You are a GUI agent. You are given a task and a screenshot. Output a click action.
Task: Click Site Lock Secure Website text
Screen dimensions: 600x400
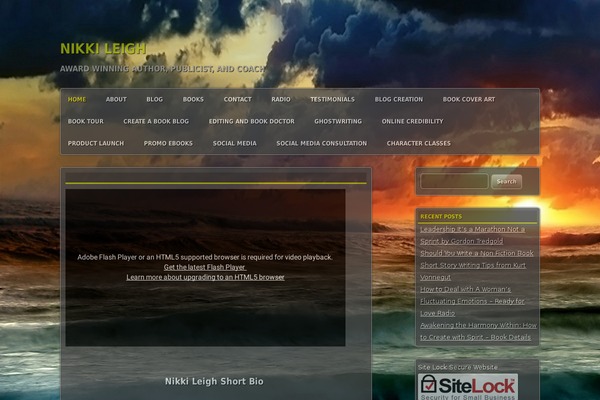click(x=458, y=367)
